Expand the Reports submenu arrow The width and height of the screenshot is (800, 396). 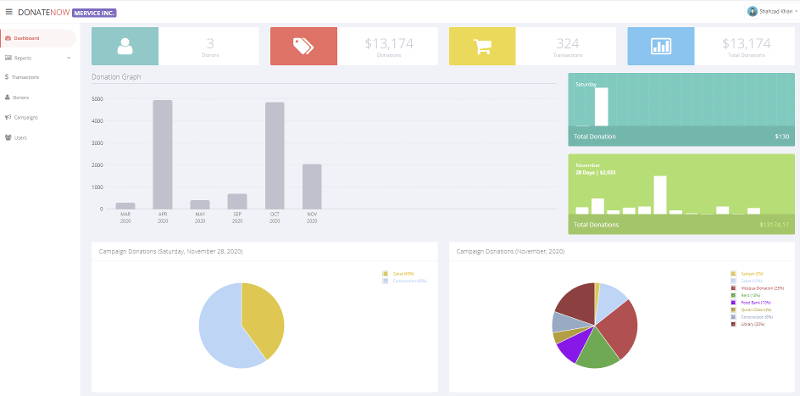point(69,58)
